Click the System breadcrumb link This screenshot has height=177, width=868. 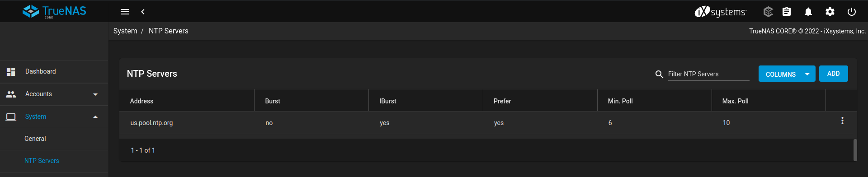tap(125, 31)
